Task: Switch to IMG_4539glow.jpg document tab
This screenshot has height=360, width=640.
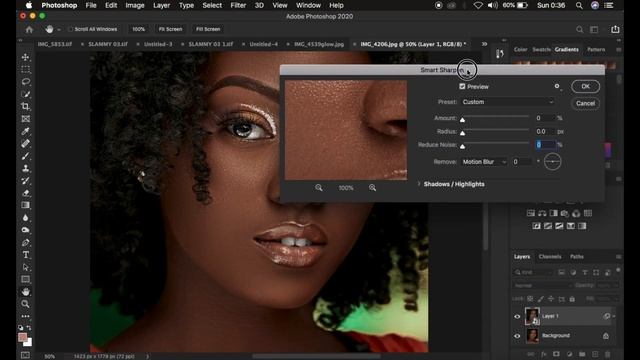Action: [319, 44]
